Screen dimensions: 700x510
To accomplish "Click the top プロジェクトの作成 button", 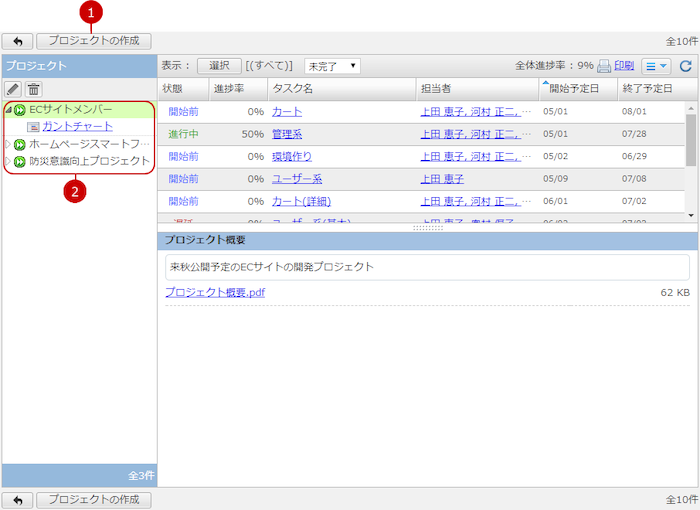I will click(94, 42).
